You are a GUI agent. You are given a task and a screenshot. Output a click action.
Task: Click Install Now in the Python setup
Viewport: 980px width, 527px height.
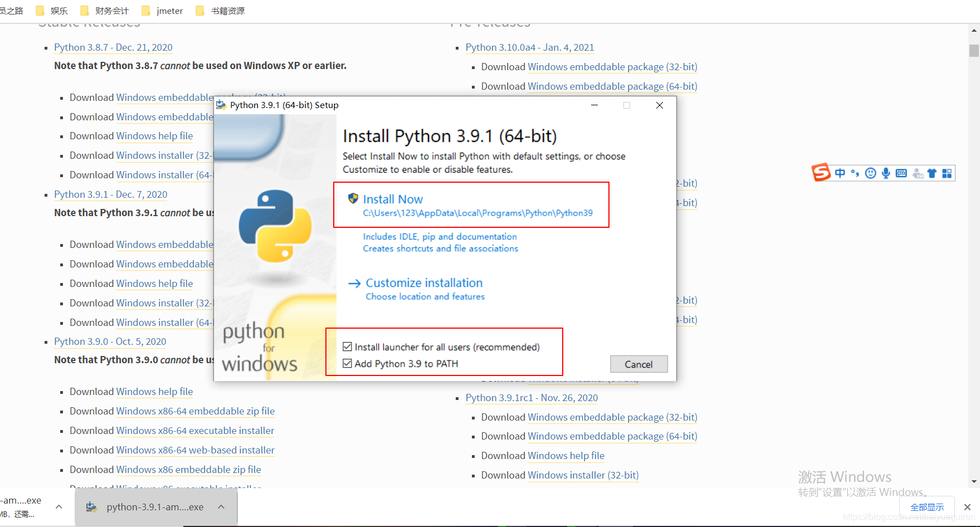click(393, 199)
